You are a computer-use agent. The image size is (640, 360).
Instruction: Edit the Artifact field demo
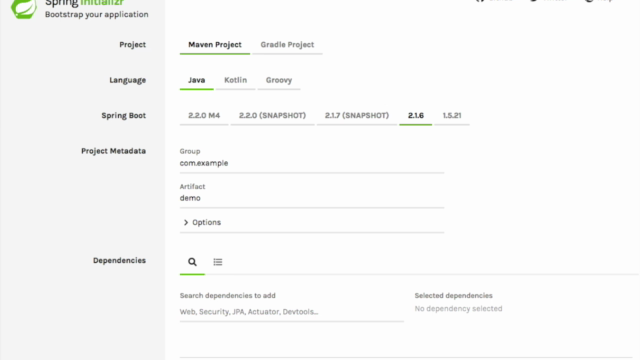coord(312,198)
